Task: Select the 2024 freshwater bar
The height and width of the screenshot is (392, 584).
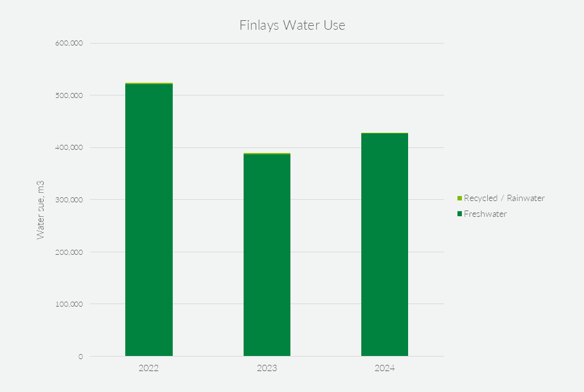Action: pos(385,245)
